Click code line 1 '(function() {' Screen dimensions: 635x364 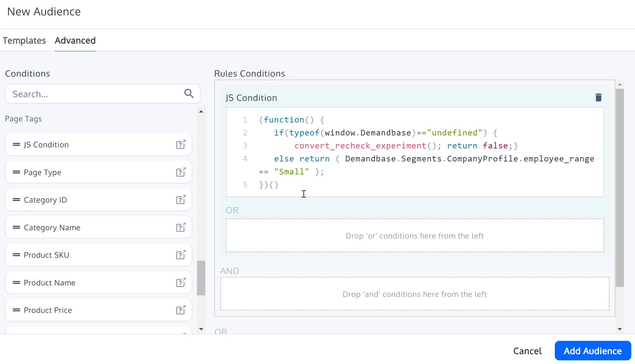click(291, 120)
